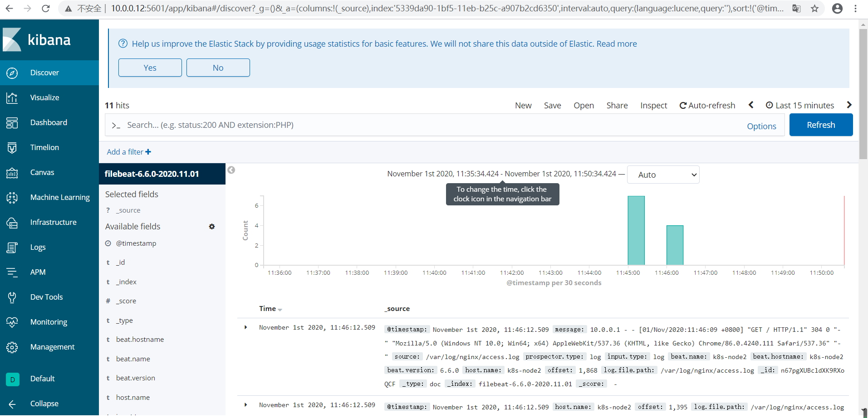Expand the first log entry row
This screenshot has height=418, width=868.
246,327
